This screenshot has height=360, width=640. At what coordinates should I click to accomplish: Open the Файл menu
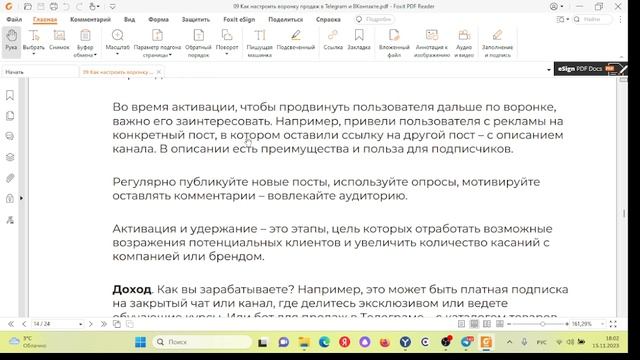pos(14,19)
